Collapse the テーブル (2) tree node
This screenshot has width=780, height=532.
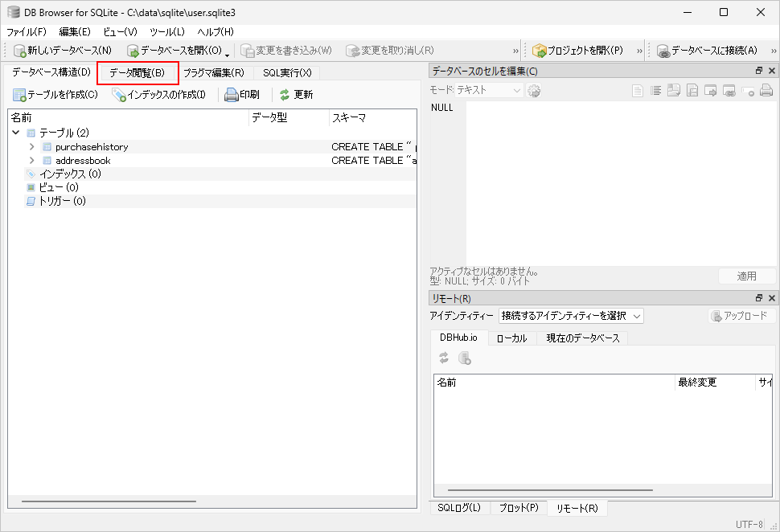click(16, 133)
